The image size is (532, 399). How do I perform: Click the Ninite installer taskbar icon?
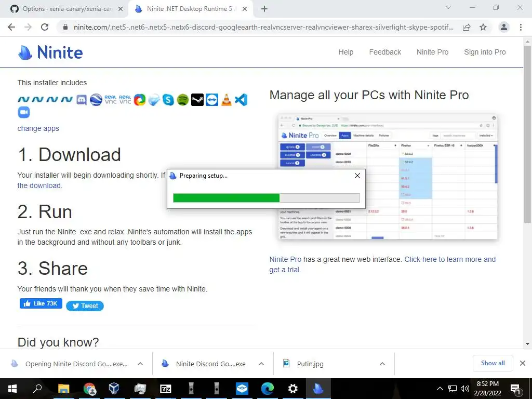(x=318, y=389)
